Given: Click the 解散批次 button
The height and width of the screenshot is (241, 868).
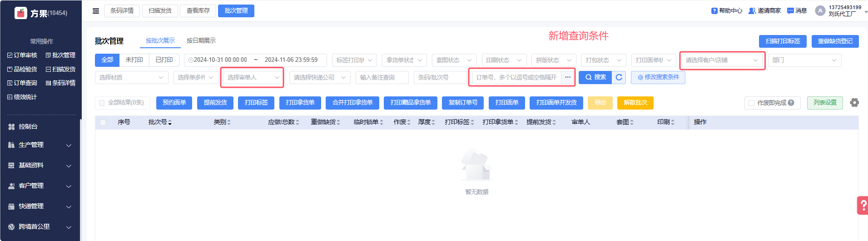Looking at the screenshot, I should coord(635,103).
